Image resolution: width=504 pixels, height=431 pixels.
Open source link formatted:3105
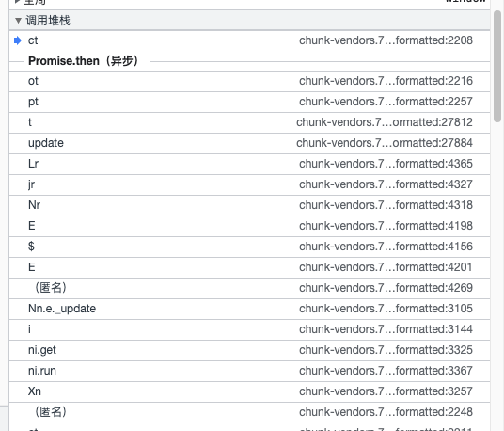(x=386, y=309)
